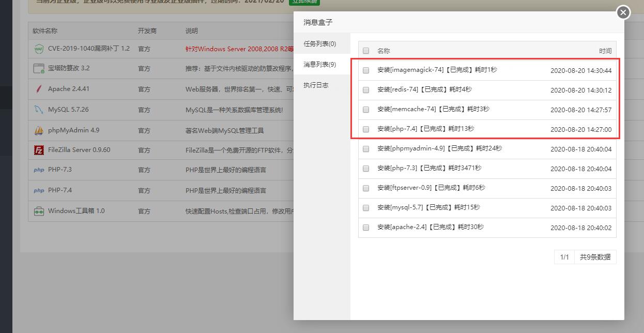Select the 安装[memcache-74] message text

433,109
